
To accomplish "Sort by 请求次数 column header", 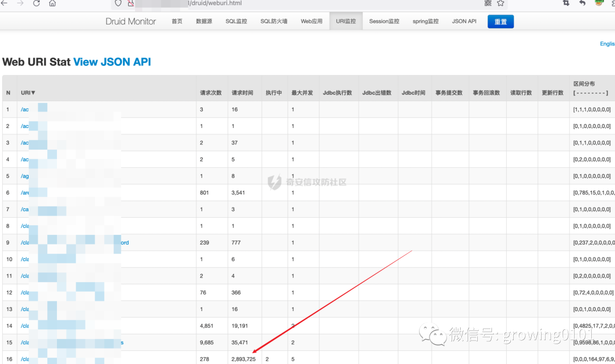I will (x=211, y=93).
